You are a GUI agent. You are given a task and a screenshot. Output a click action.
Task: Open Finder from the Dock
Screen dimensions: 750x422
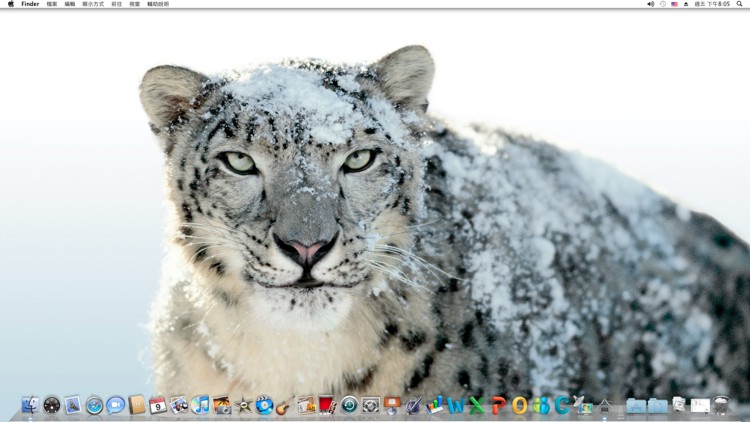pos(30,405)
